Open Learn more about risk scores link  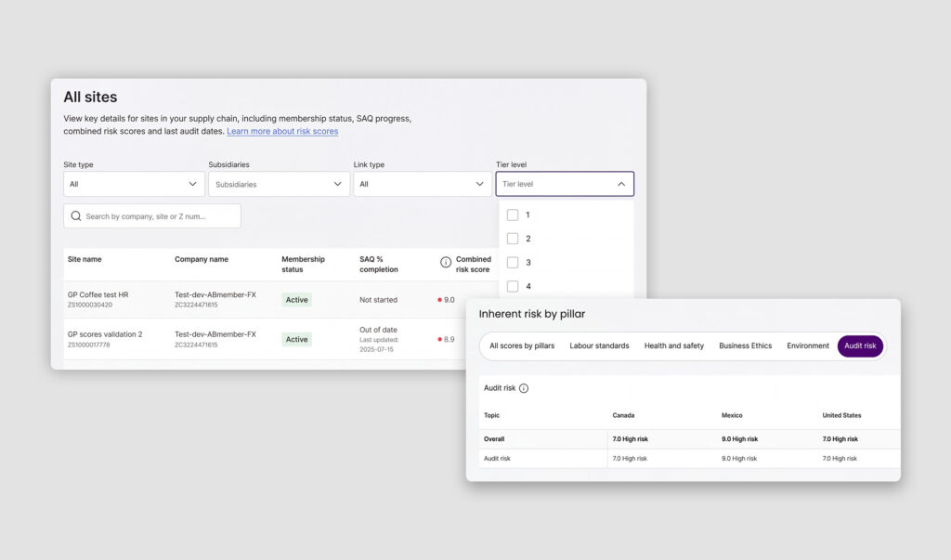[x=282, y=131]
